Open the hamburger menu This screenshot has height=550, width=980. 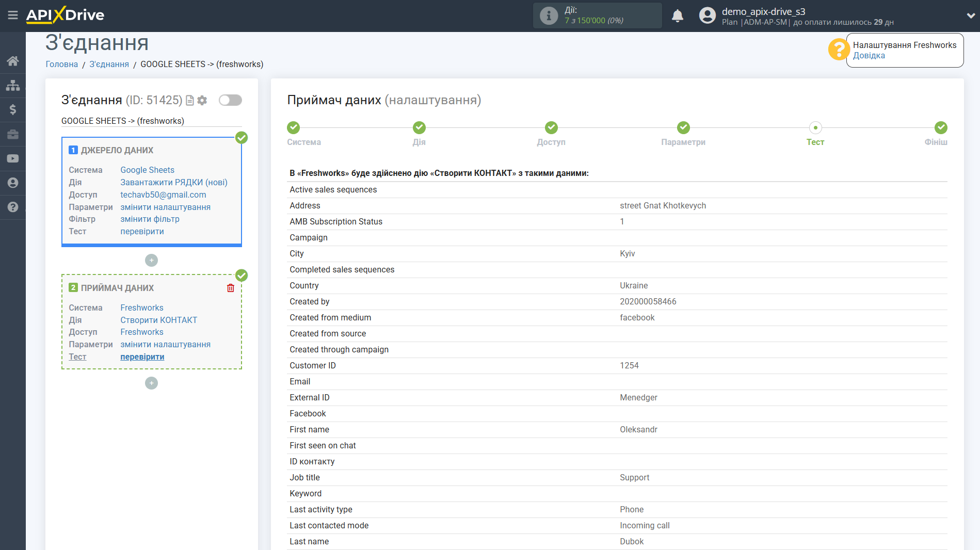pos(13,15)
